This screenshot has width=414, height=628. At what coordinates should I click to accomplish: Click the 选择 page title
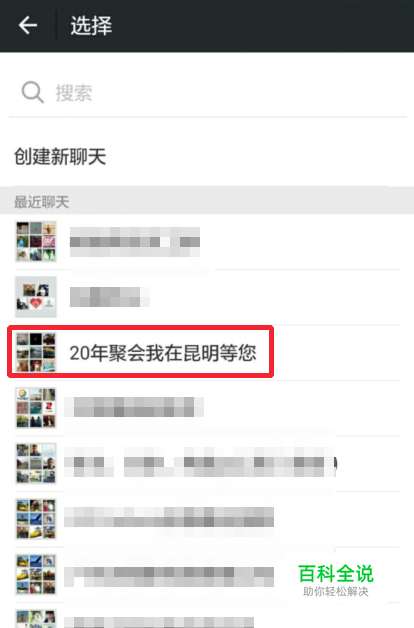[x=91, y=26]
